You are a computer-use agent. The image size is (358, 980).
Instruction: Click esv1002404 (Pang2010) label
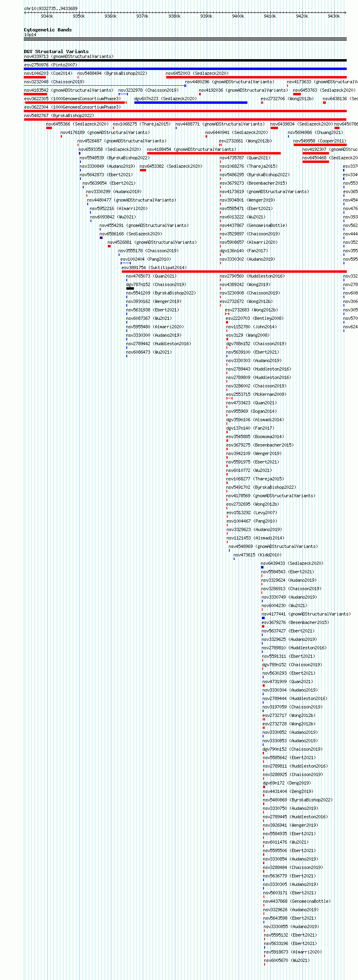(146, 259)
